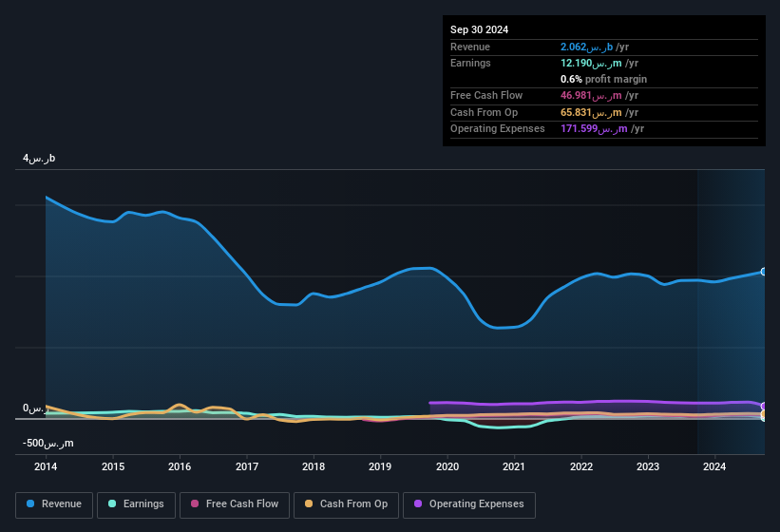Click the 2020 x-axis label
Viewport: 780px width, 532px height.
447,466
